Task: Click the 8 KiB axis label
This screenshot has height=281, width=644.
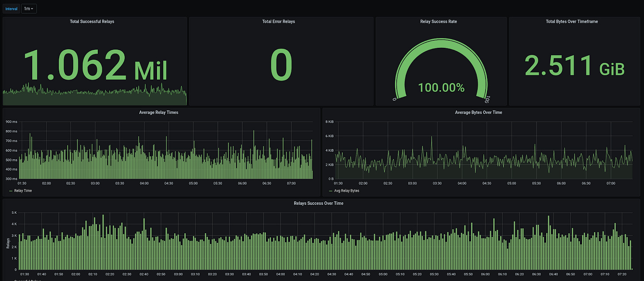Action: coord(330,122)
